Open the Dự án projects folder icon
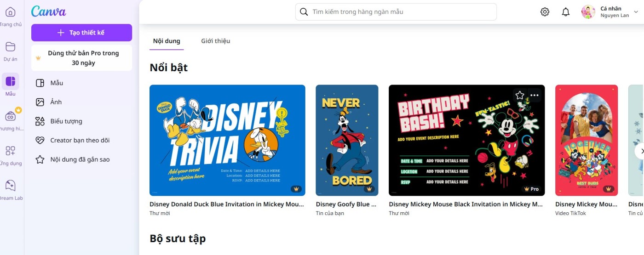Viewport: 644px width, 255px height. pos(10,47)
